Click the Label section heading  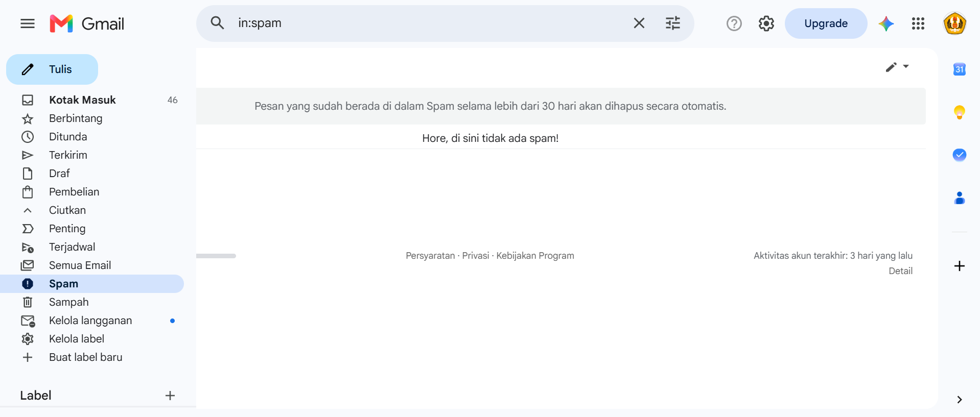pyautogui.click(x=36, y=396)
